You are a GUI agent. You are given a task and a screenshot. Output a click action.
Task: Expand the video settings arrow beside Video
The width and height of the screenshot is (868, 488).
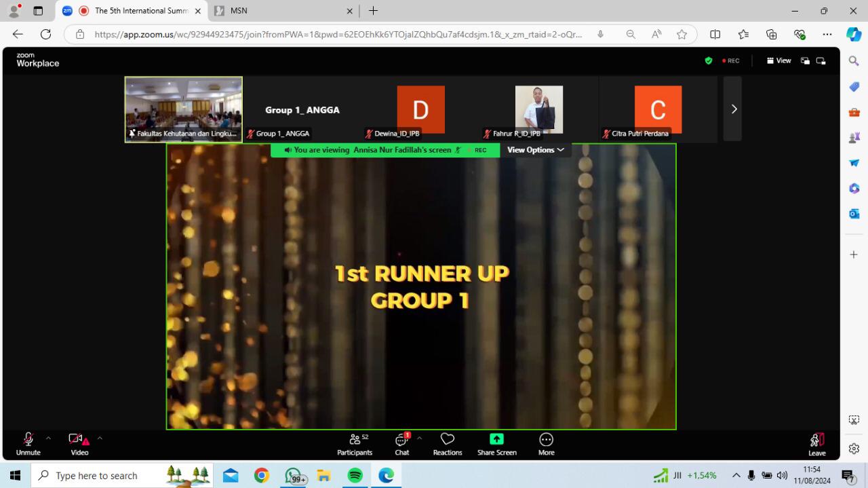pyautogui.click(x=100, y=438)
